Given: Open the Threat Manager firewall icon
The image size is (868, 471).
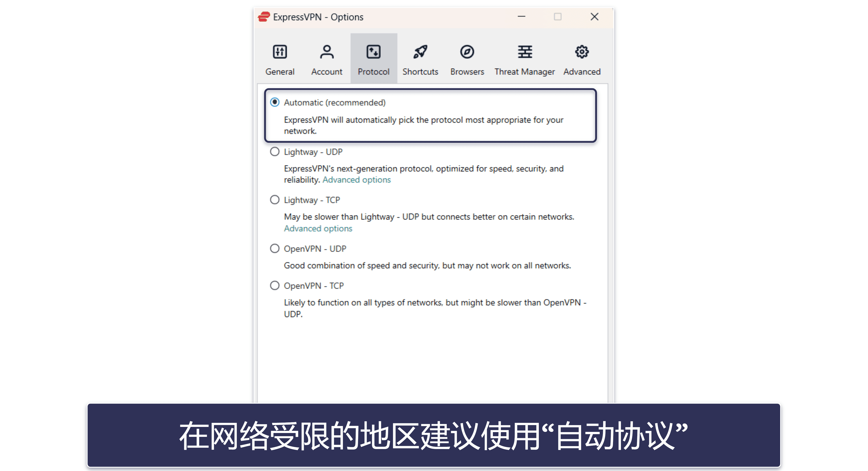Looking at the screenshot, I should 525,52.
